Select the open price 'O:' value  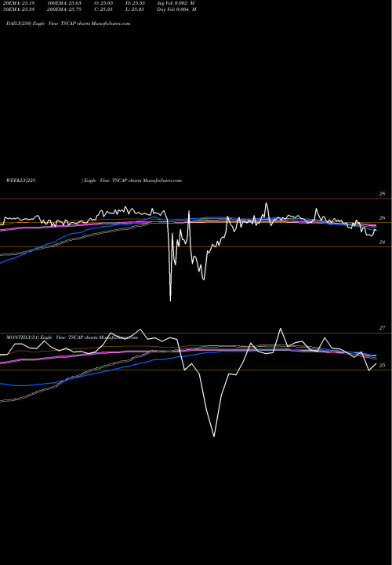click(x=103, y=2)
